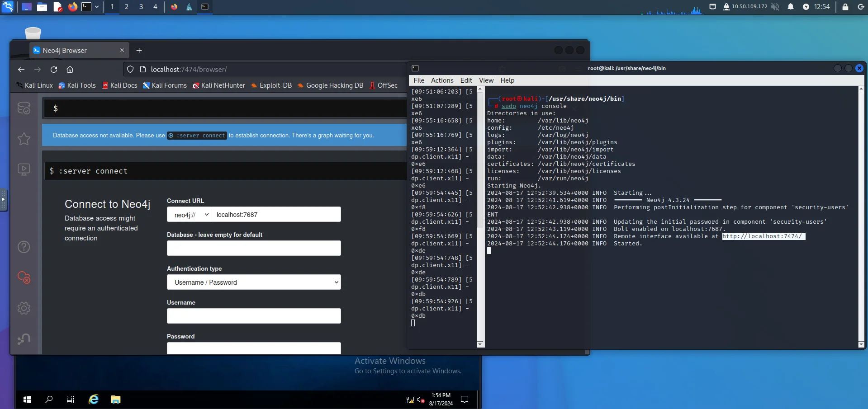This screenshot has width=868, height=409.
Task: Select the Firefox window button in panel taskbar
Action: [174, 7]
